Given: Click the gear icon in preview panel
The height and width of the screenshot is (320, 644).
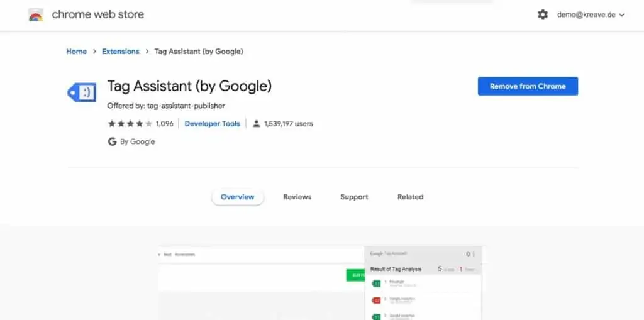Looking at the screenshot, I should [x=468, y=254].
